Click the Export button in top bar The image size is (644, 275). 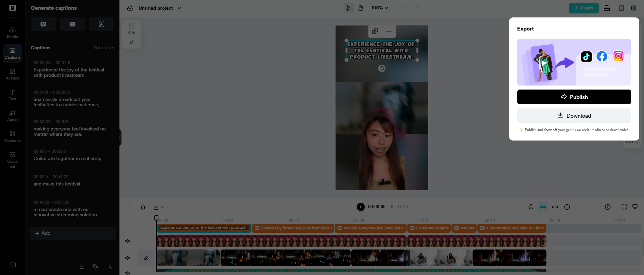pos(584,8)
